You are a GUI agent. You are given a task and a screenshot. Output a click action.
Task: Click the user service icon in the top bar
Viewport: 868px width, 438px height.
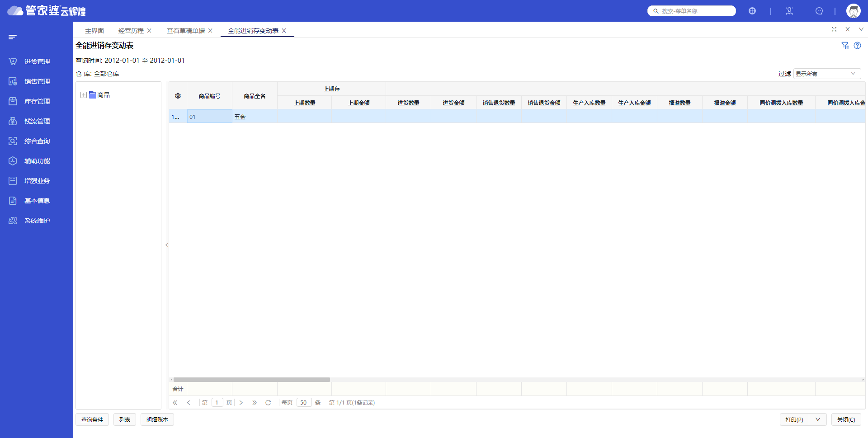click(x=789, y=11)
